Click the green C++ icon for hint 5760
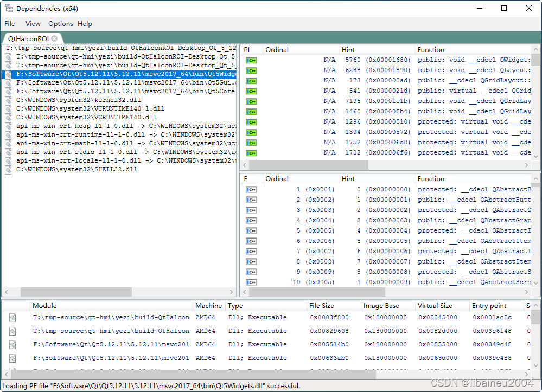This screenshot has height=392, width=542. 251,60
